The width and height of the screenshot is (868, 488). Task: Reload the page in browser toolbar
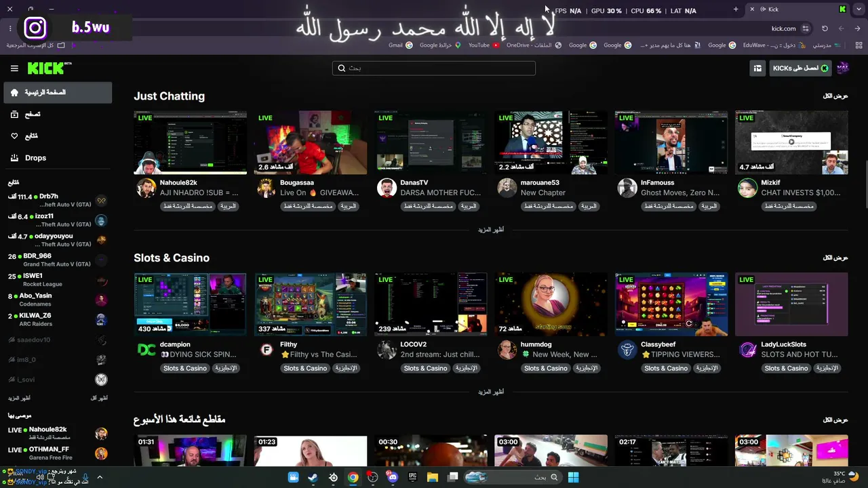coord(825,28)
